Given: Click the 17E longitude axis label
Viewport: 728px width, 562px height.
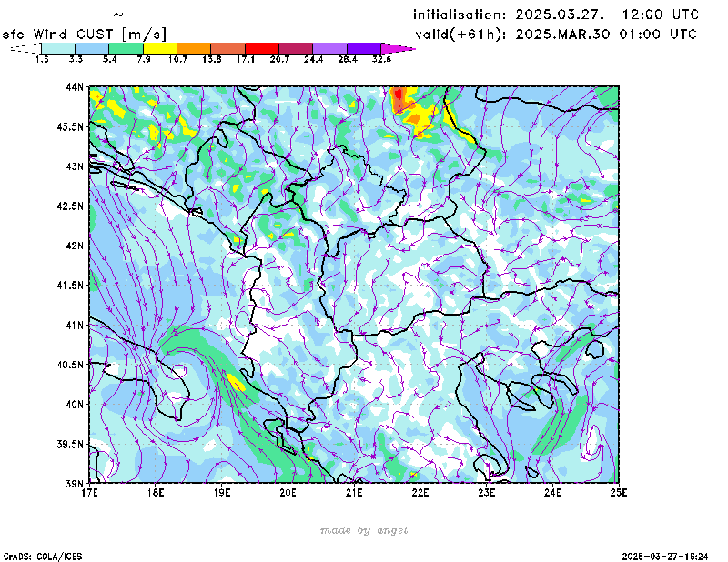Looking at the screenshot, I should pyautogui.click(x=89, y=493).
